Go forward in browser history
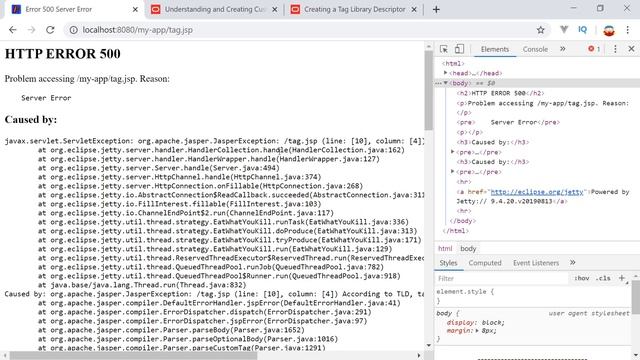Screen dimensions: 640x360 click(31, 30)
